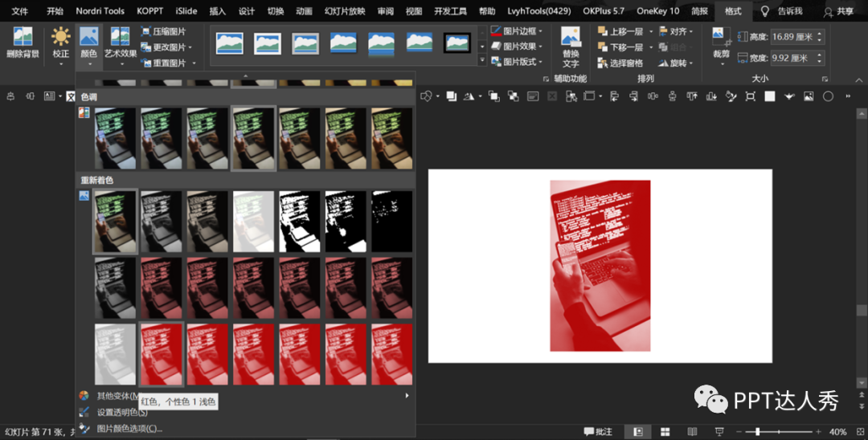The image size is (868, 440).
Task: Click the zoom out minus button
Action: pos(739,432)
